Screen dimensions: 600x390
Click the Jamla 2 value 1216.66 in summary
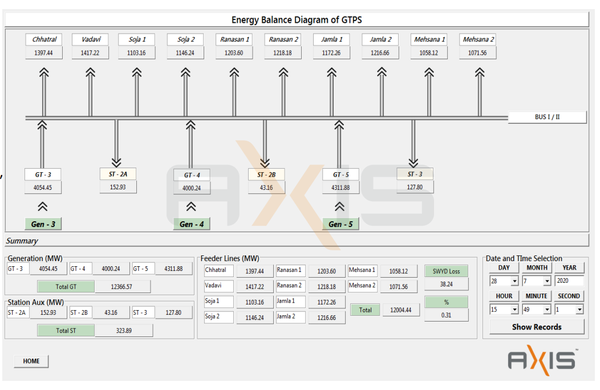(x=326, y=318)
